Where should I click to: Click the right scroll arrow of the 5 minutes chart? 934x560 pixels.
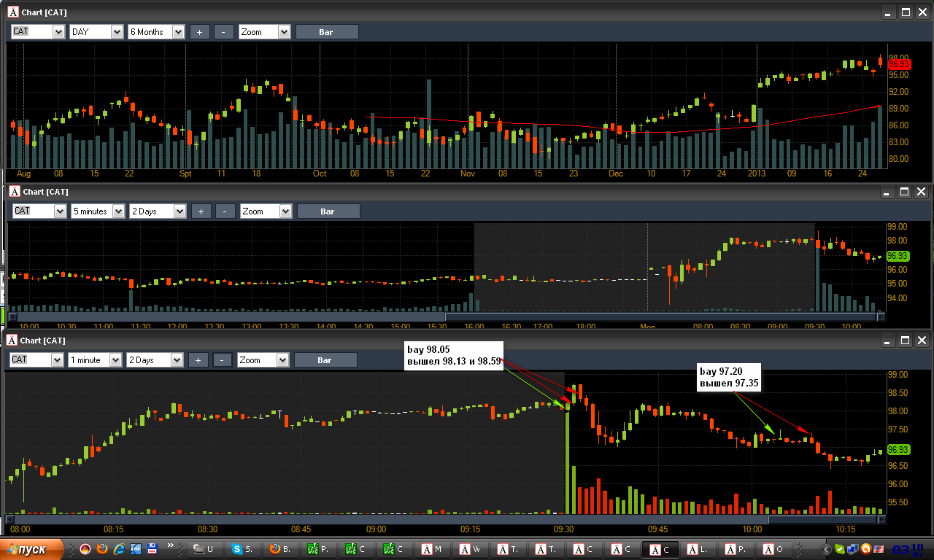(881, 316)
